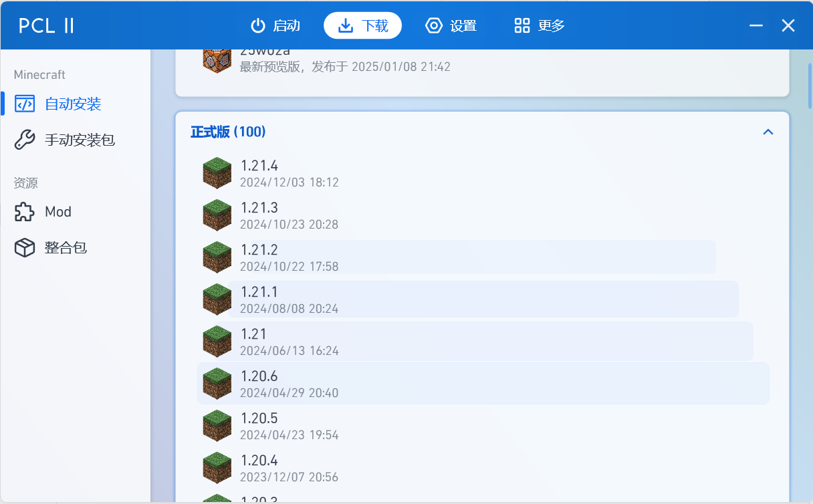Click the power icon next to 启动
Image resolution: width=813 pixels, height=504 pixels.
coord(258,25)
